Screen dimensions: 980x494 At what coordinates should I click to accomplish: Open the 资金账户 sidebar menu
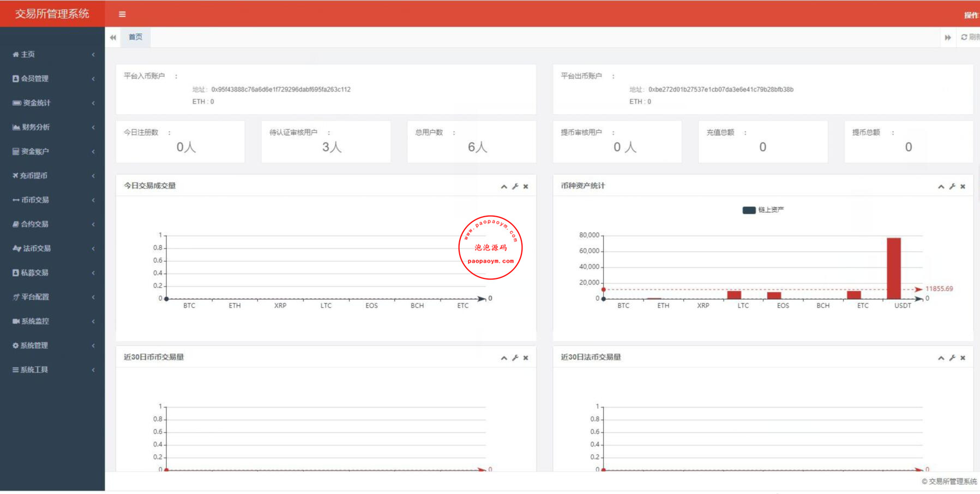[52, 151]
